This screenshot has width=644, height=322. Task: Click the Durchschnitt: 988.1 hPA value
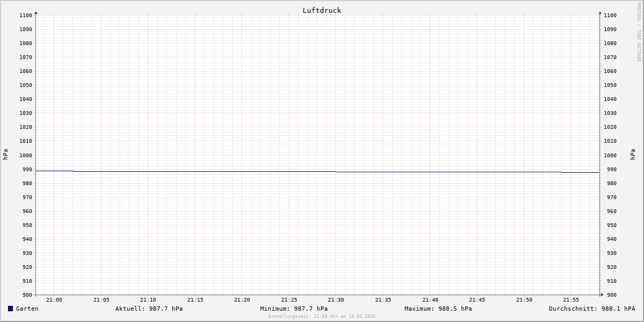591,309
